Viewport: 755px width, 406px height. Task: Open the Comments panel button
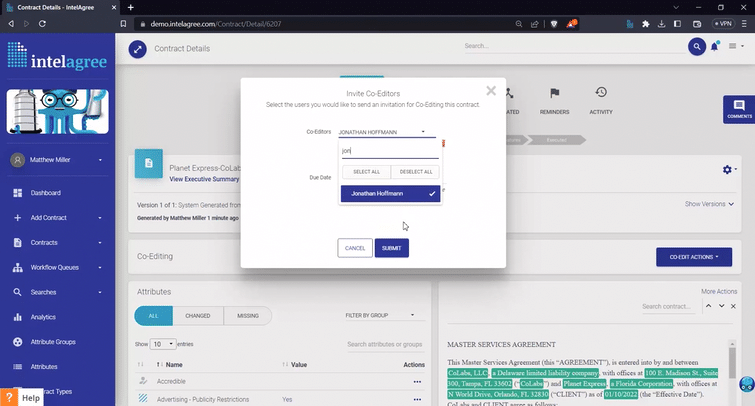click(x=738, y=109)
